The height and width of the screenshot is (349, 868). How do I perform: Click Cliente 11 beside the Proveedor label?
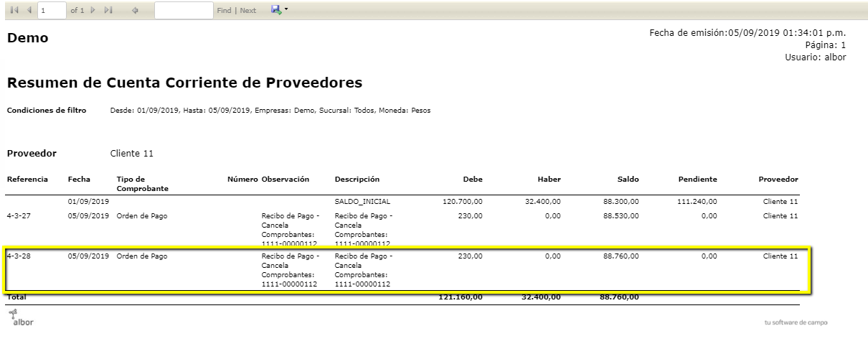[x=132, y=153]
